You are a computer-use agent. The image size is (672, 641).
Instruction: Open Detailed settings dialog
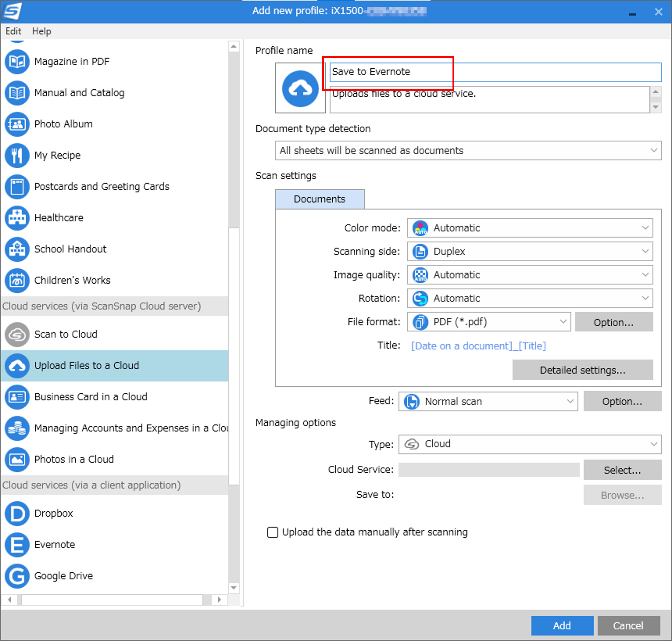coord(582,370)
